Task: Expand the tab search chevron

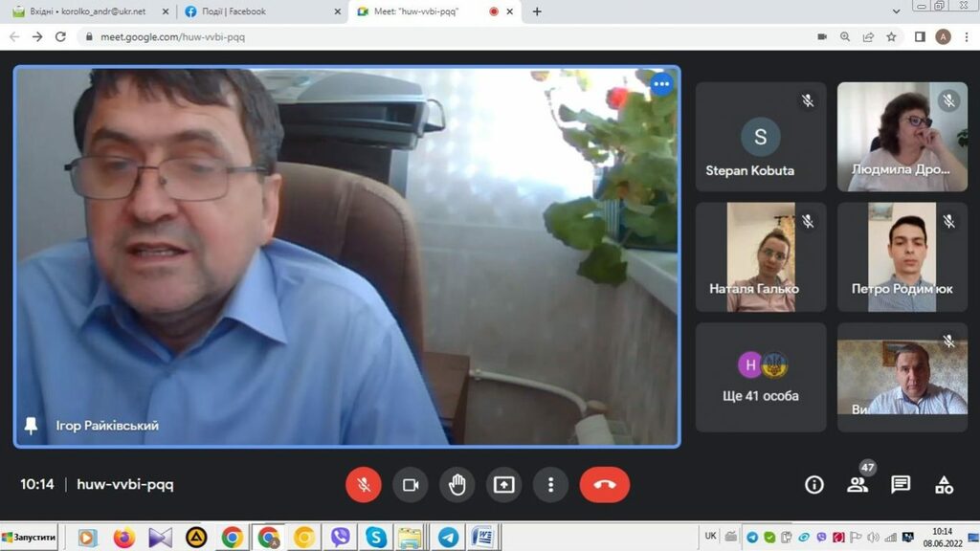Action: tap(896, 11)
